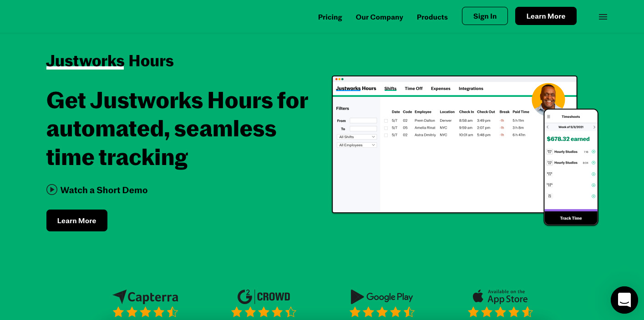
Task: Click the Capterra star rating
Action: click(x=145, y=312)
